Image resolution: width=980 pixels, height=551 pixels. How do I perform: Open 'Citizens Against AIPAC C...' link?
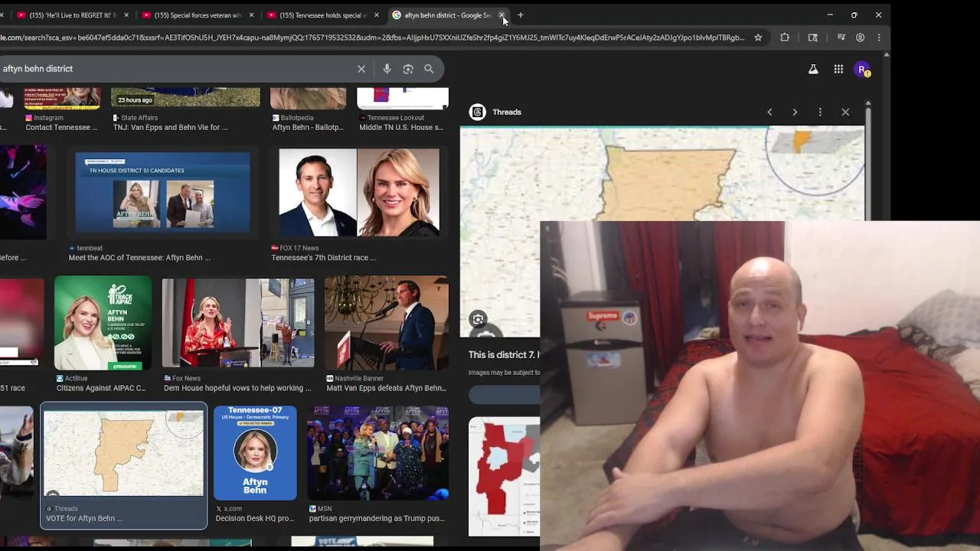coord(101,388)
